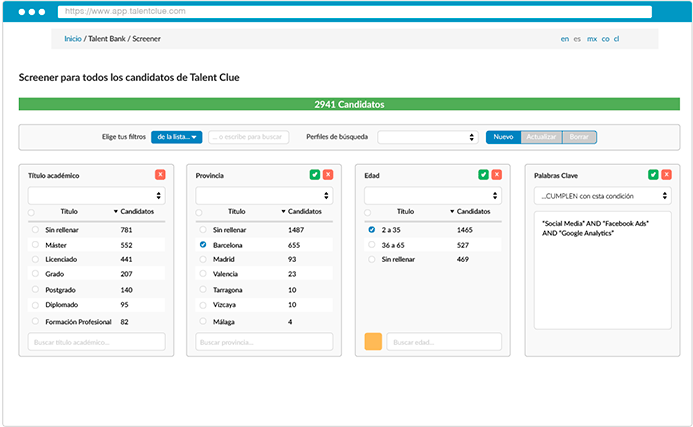Image resolution: width=693 pixels, height=427 pixels.
Task: Remove the Palabras Clave filter red X
Action: 666,175
